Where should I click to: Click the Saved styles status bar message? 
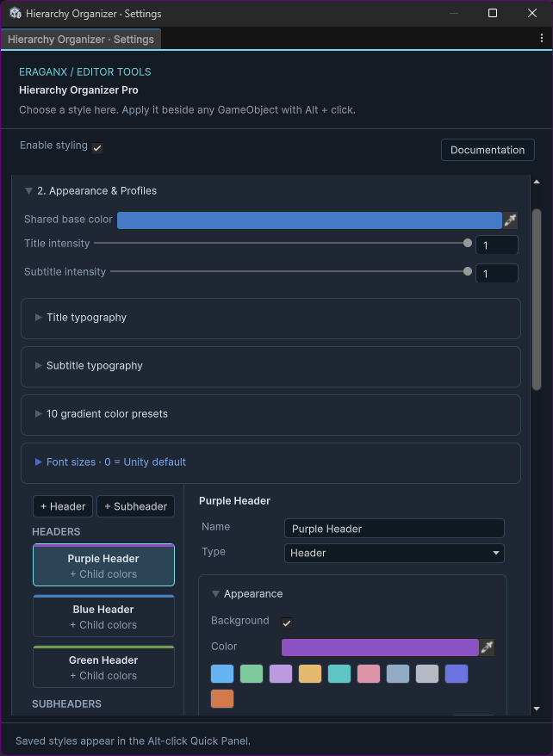pyautogui.click(x=133, y=741)
